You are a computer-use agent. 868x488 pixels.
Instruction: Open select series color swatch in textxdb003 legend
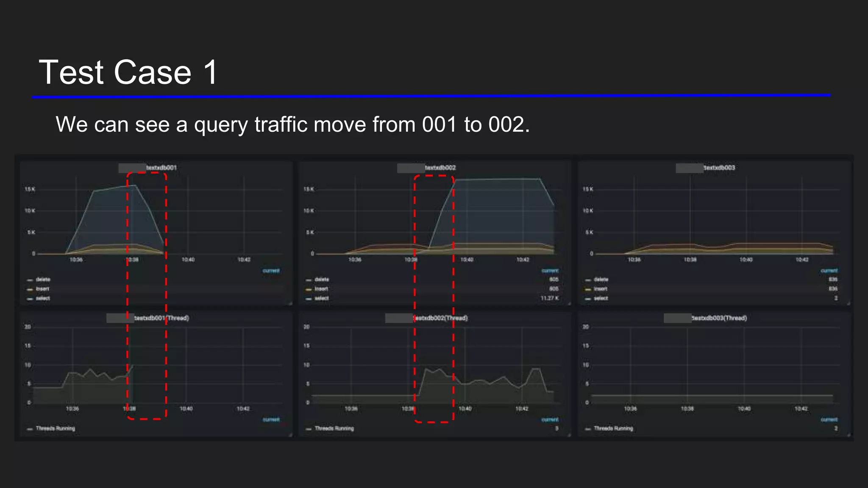(x=588, y=299)
